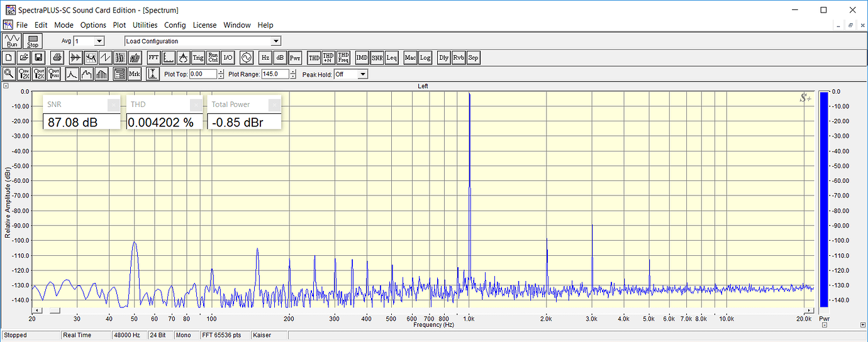
Task: Toggle the SNR utility icon
Action: pyautogui.click(x=377, y=58)
